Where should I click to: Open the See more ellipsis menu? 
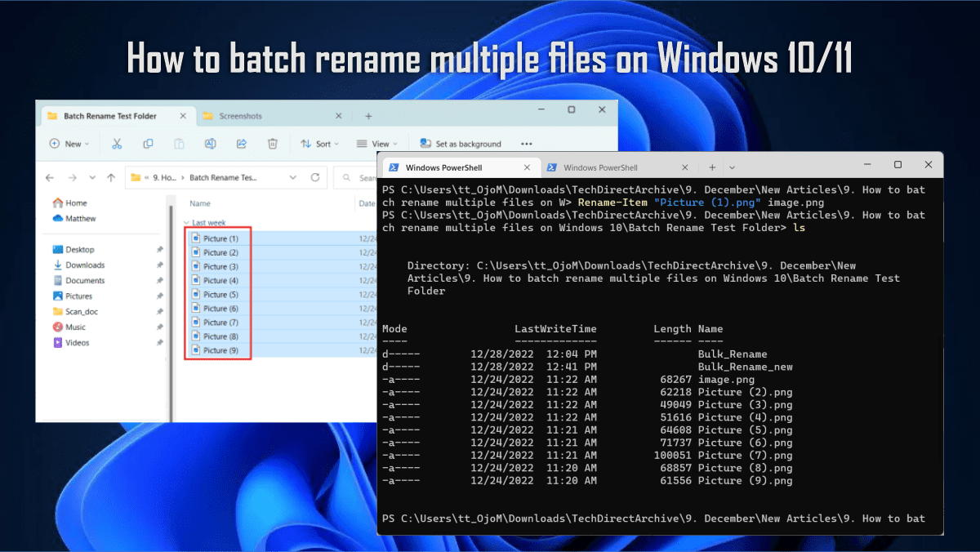pyautogui.click(x=527, y=144)
